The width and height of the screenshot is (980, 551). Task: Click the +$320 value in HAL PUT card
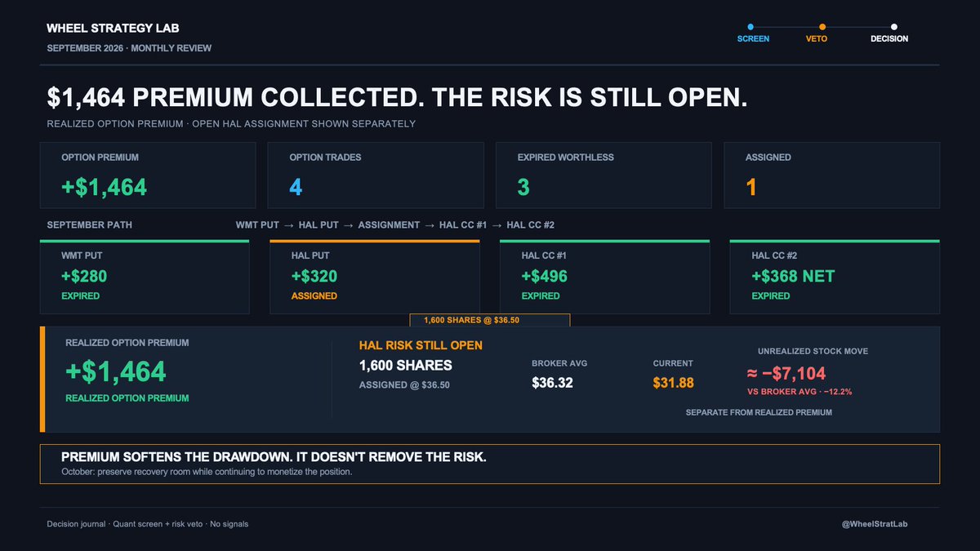point(314,276)
